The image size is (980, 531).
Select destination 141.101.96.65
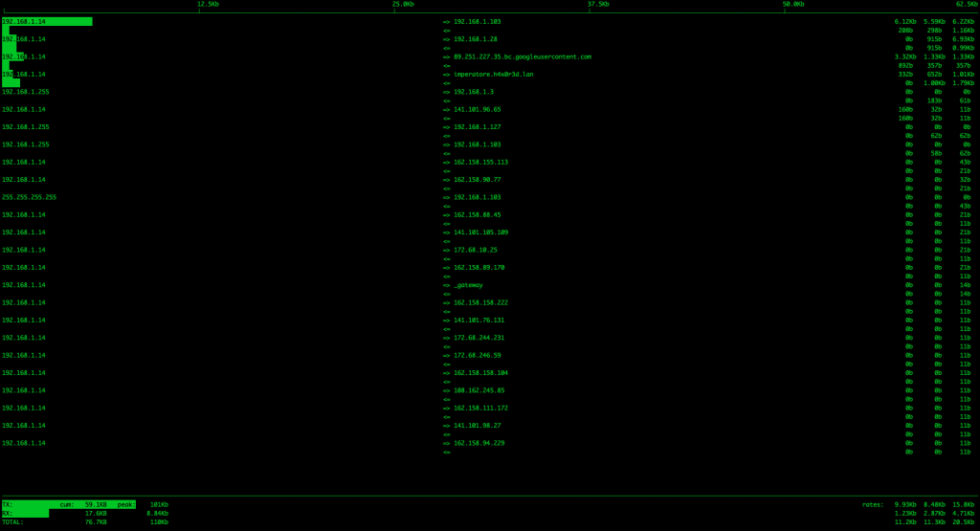[477, 109]
